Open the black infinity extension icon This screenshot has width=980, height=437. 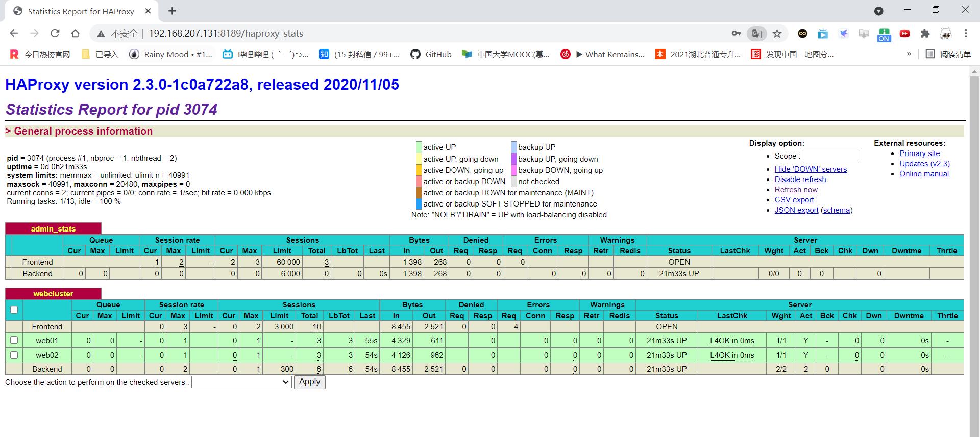coord(803,34)
